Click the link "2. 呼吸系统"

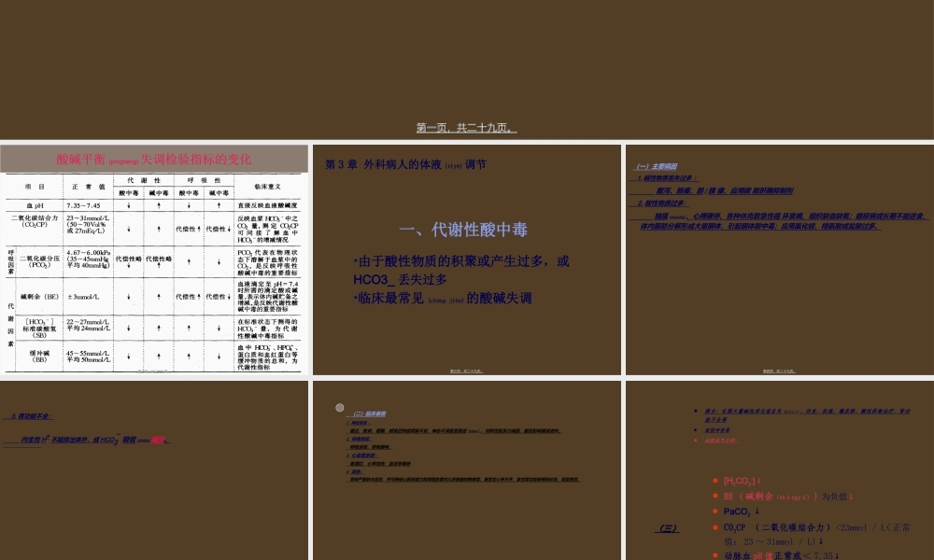coord(359,440)
